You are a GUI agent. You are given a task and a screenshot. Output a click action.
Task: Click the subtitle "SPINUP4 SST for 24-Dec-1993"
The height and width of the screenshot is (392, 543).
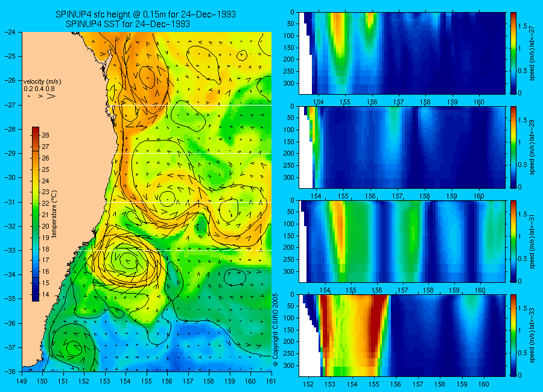128,24
